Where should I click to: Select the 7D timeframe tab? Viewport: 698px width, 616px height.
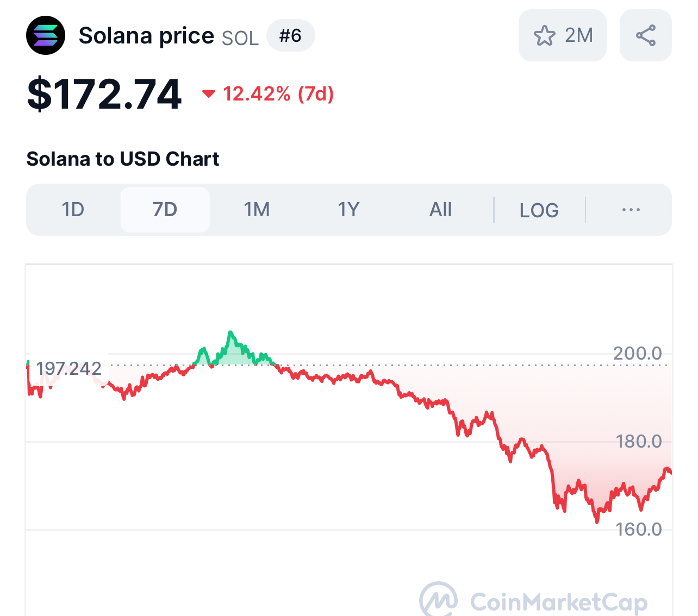[165, 210]
